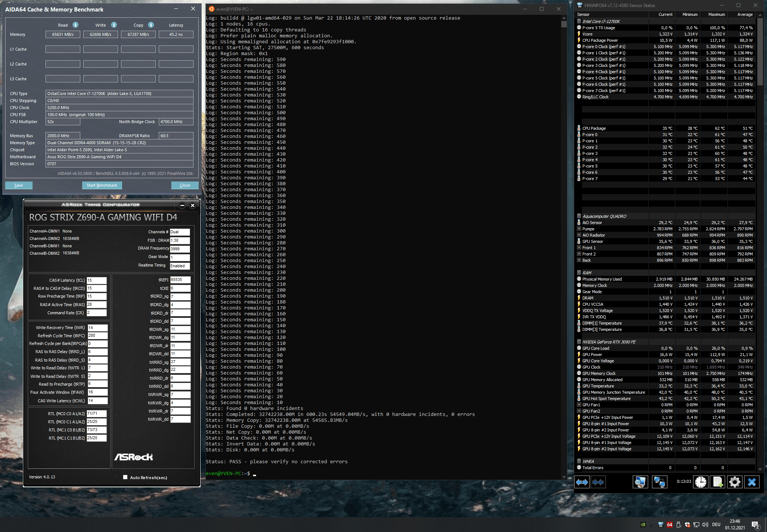Click HWiNFO scrollbar down arrow
This screenshot has width=767, height=532.
(x=760, y=469)
